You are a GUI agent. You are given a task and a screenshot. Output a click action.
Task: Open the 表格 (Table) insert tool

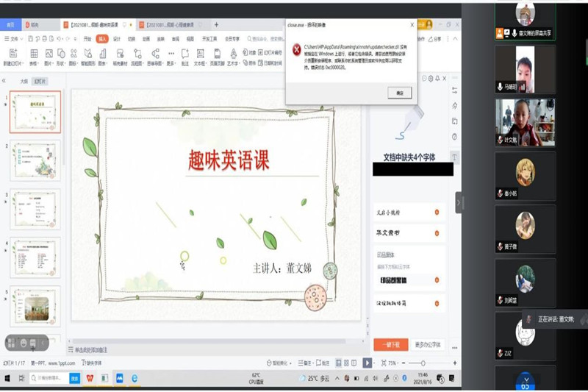pyautogui.click(x=34, y=54)
